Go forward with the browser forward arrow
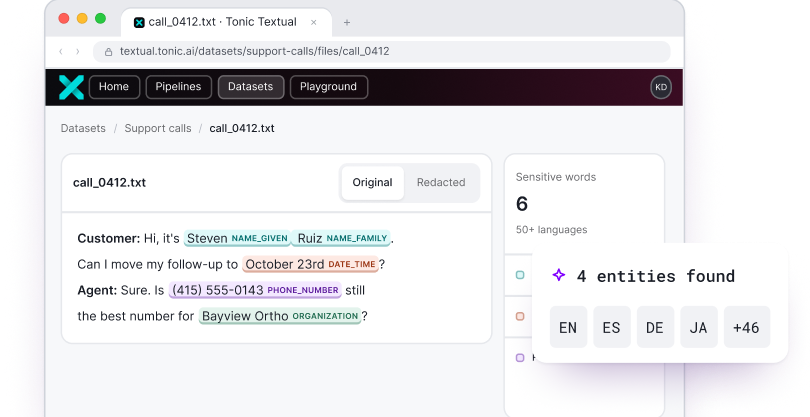This screenshot has height=417, width=810. [77, 51]
